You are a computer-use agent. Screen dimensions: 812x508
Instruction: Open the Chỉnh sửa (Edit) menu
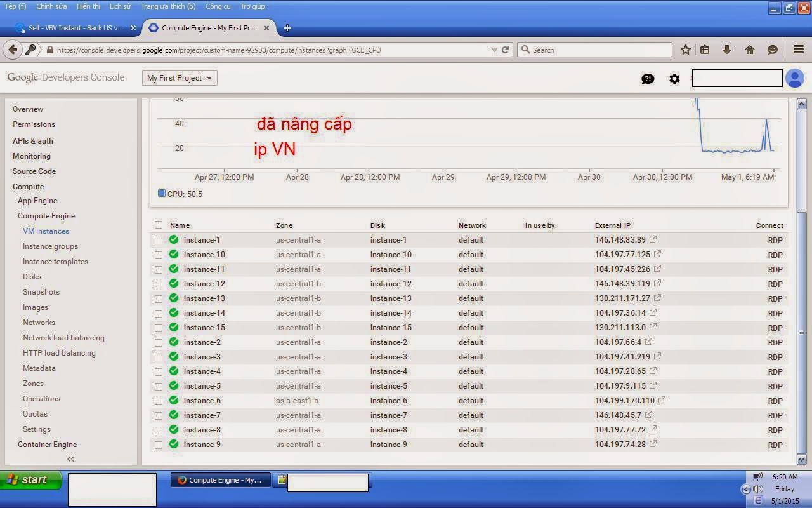coord(51,6)
